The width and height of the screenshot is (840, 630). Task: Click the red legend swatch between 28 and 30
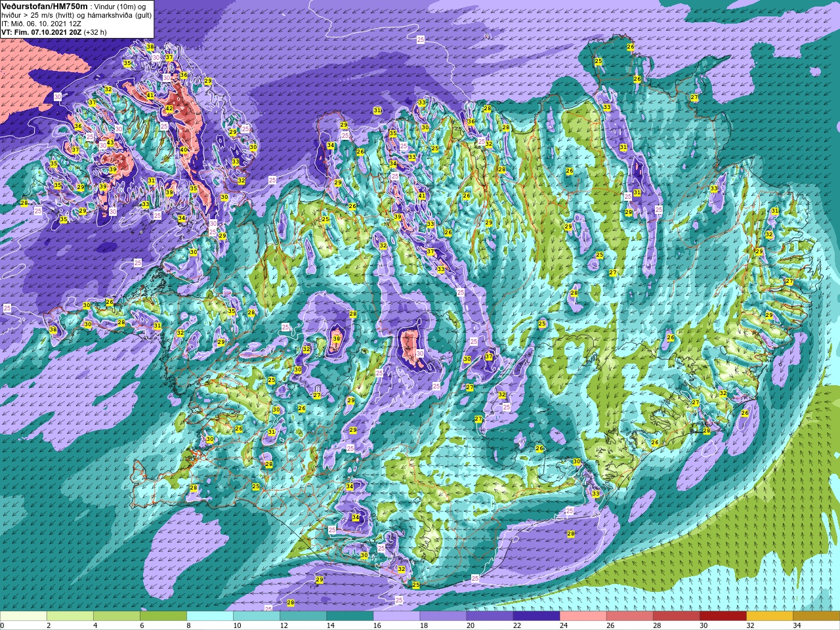676,616
